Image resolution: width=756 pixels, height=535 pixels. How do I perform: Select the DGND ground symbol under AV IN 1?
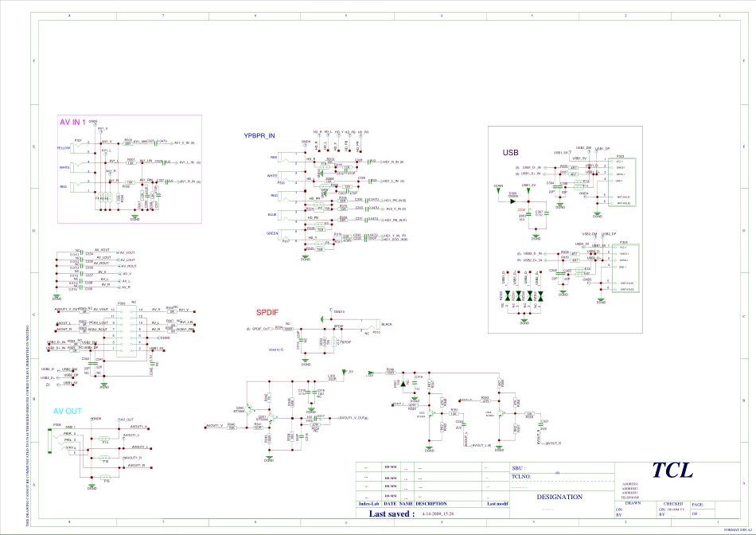[x=134, y=217]
